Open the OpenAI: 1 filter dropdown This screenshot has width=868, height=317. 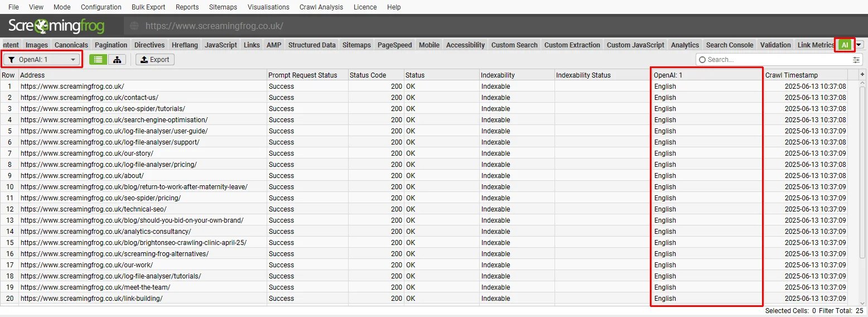[x=42, y=60]
